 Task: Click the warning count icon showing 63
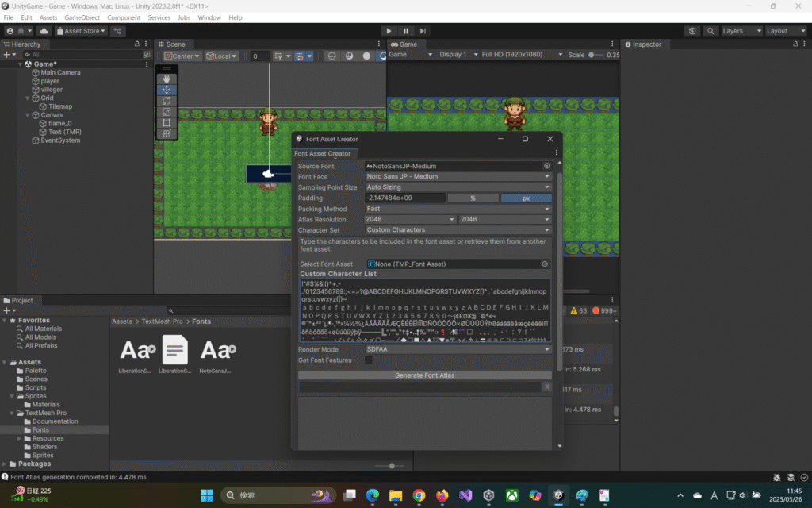[578, 310]
